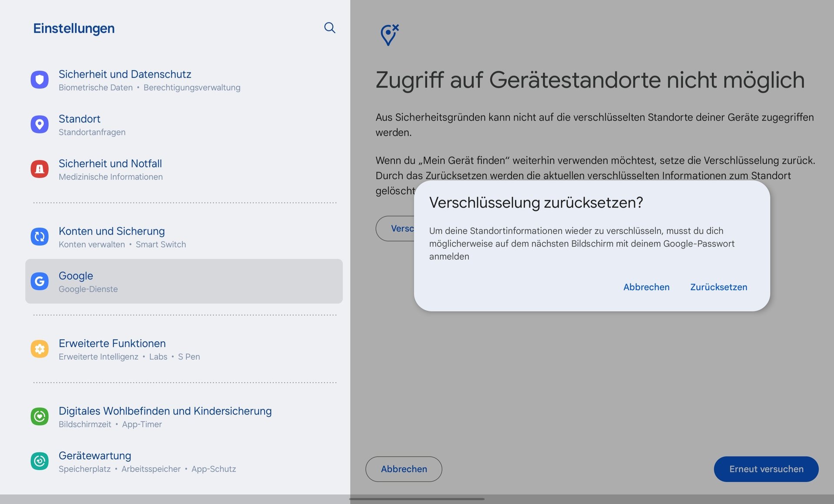Click the Konten und Sicherung sync icon
The height and width of the screenshot is (504, 834).
[x=40, y=237]
